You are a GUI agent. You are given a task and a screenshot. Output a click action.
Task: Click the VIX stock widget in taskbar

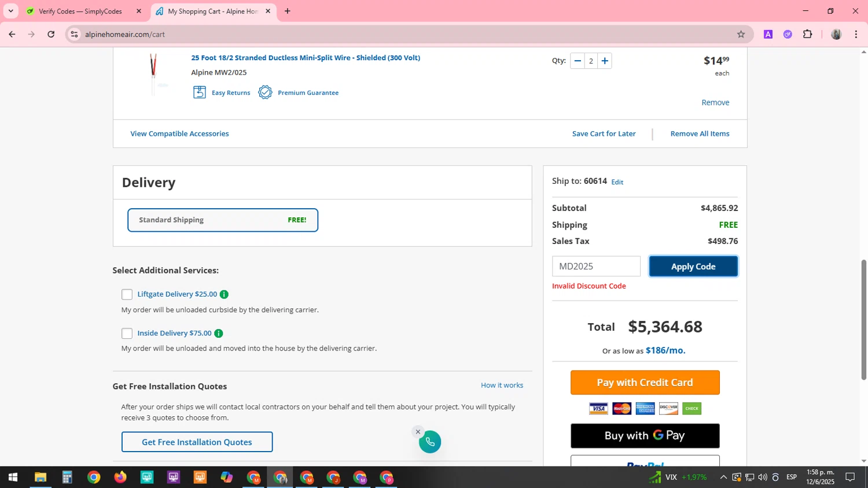tap(677, 477)
